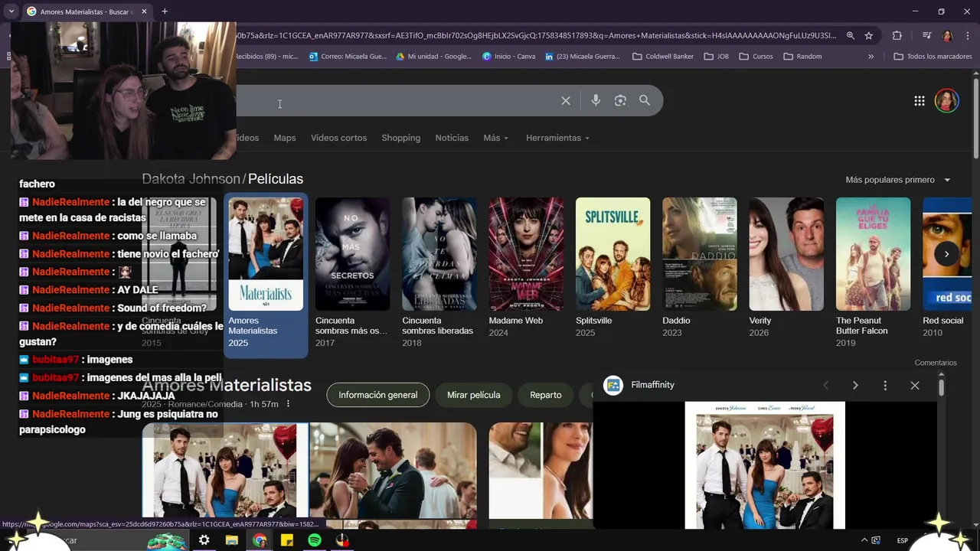
Task: Start voice search with the microphone icon
Action: pos(596,100)
